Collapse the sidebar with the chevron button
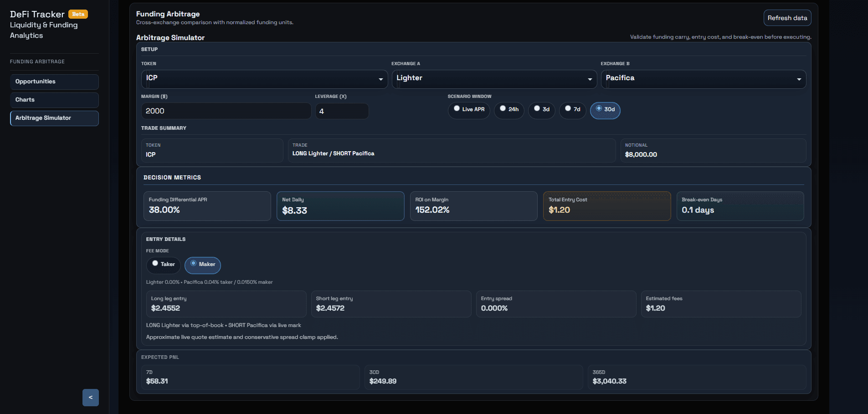This screenshot has width=868, height=414. click(x=90, y=397)
